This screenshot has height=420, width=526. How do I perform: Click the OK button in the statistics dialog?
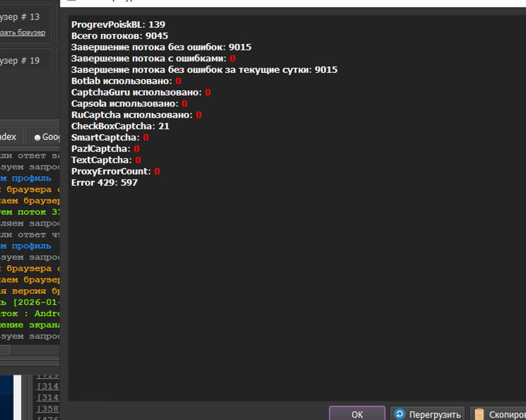(x=357, y=414)
